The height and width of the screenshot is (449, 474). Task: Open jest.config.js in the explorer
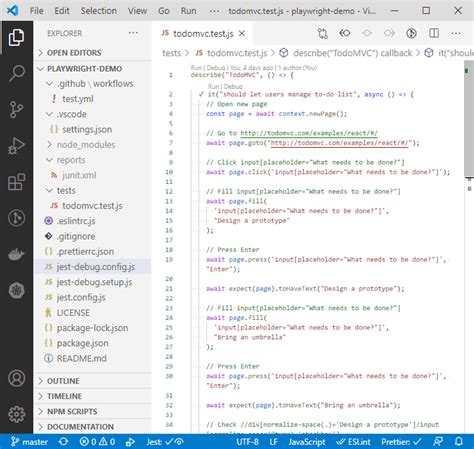(81, 297)
